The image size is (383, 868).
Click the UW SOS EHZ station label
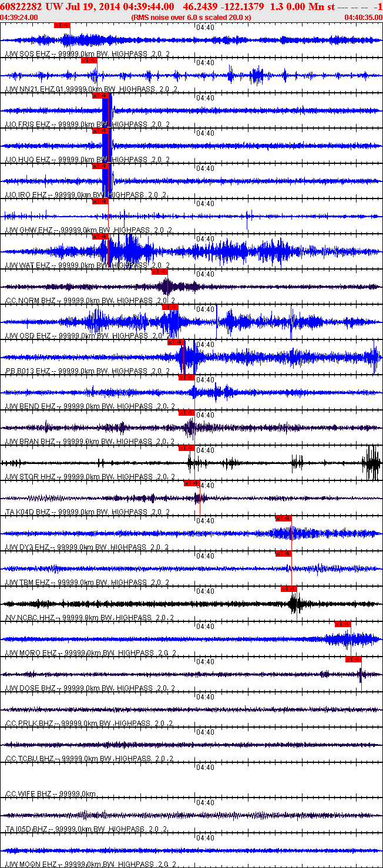[28, 54]
